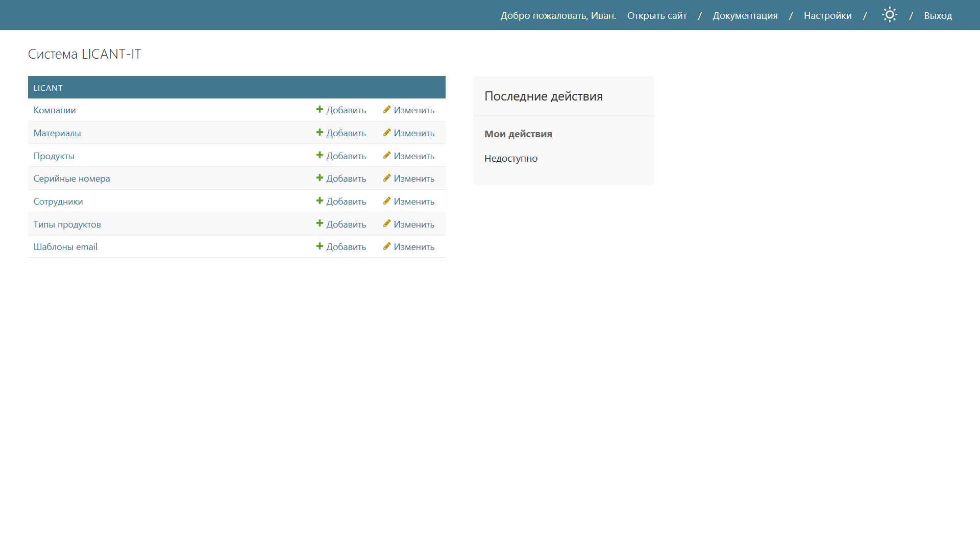Log out via Выход link
This screenshot has width=980, height=551.
[938, 16]
